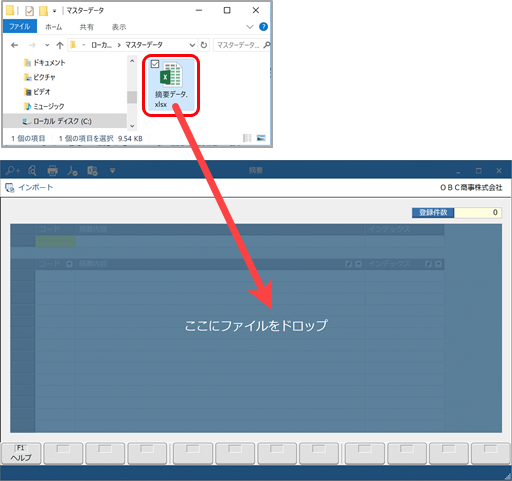Viewport: 512px width, 481px height.
Task: Click the print preview magnifier icon
Action: 33,171
